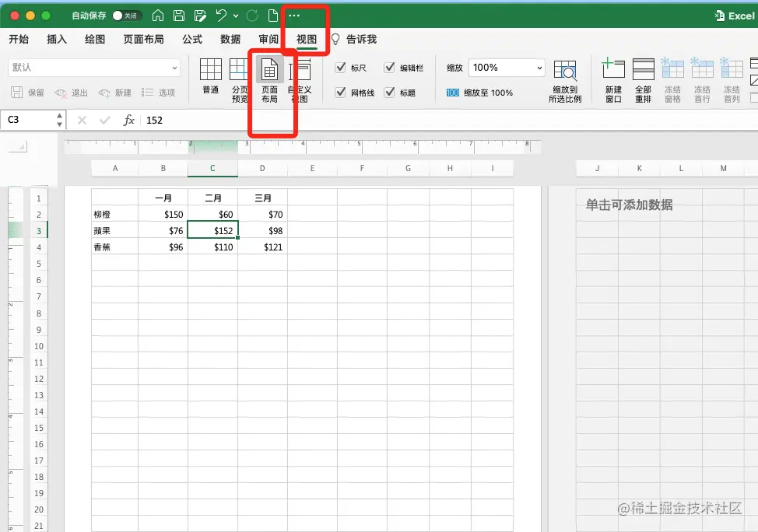The height and width of the screenshot is (532, 758).
Task: Open the 默认 sheet view dropdown
Action: click(x=94, y=68)
